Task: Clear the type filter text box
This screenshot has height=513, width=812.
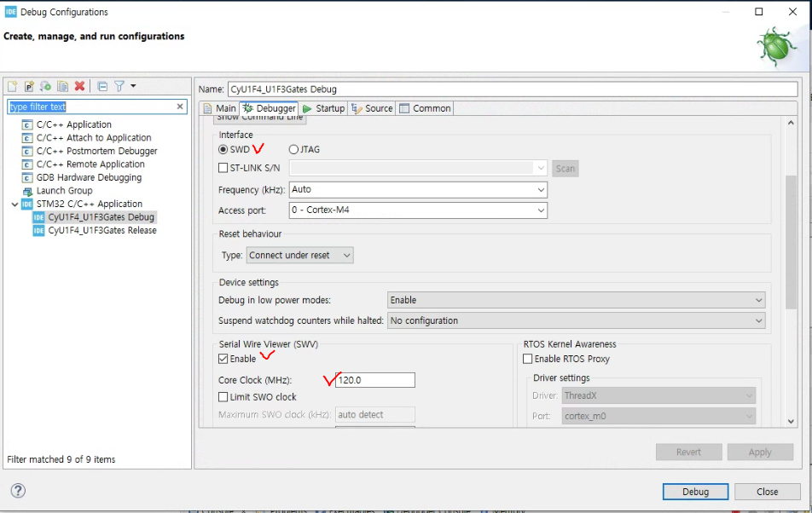Action: point(180,107)
